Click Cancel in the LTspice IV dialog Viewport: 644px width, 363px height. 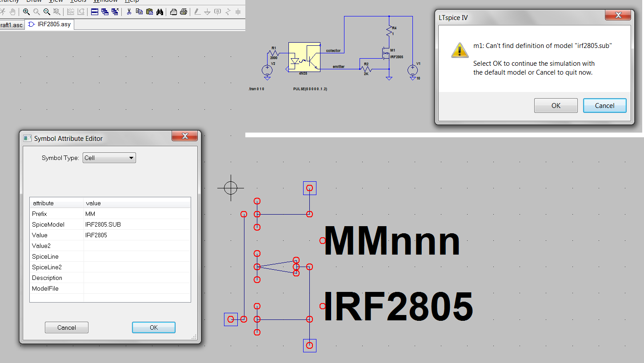pyautogui.click(x=605, y=106)
